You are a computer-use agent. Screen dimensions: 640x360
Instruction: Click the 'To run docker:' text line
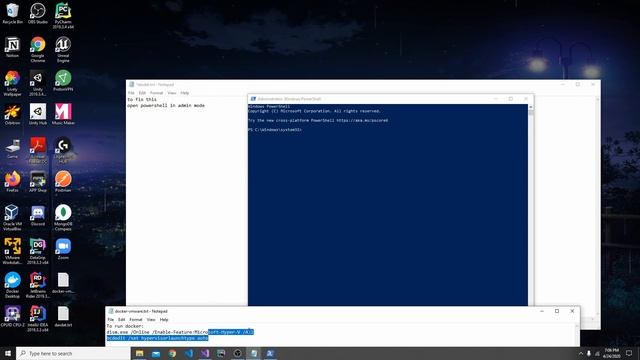(x=125, y=326)
